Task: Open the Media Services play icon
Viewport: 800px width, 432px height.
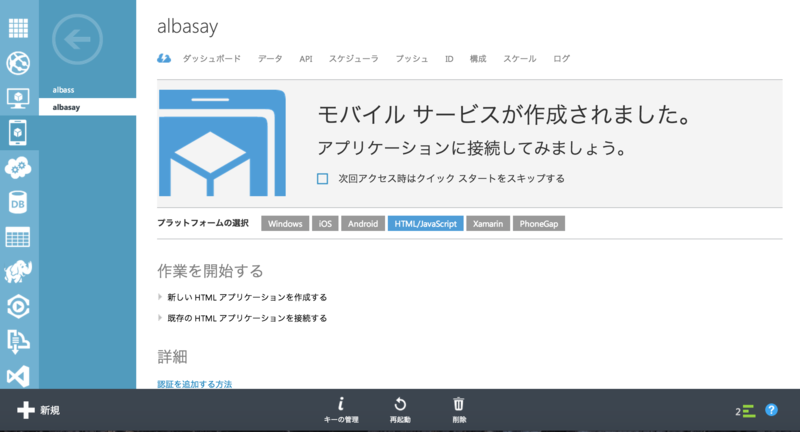Action: click(x=18, y=307)
